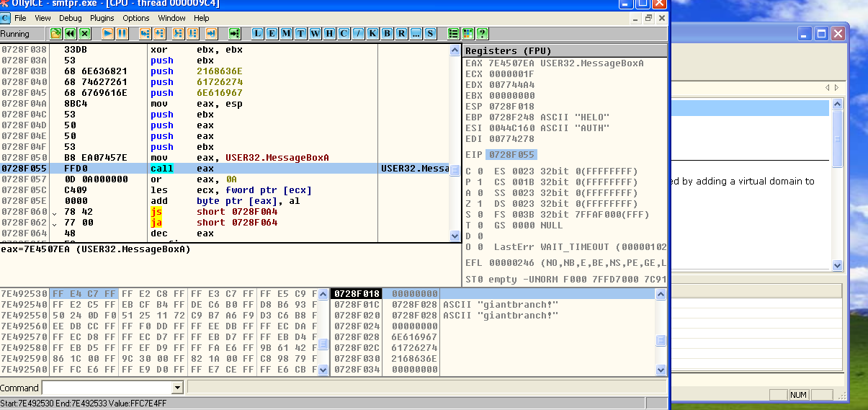Pause execution with the pause icon
The width and height of the screenshot is (868, 410).
122,34
